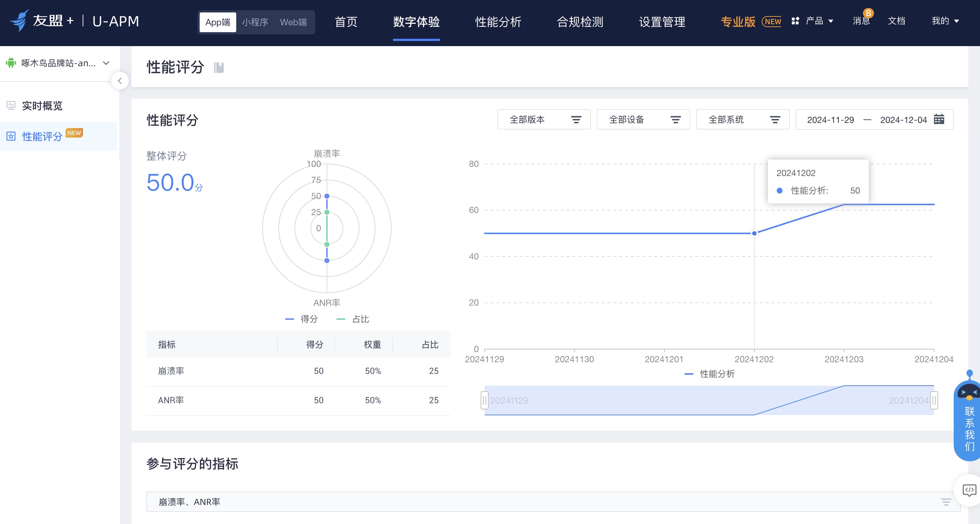Click the NEW badge beside 专业版
The height and width of the screenshot is (524, 980).
click(772, 22)
